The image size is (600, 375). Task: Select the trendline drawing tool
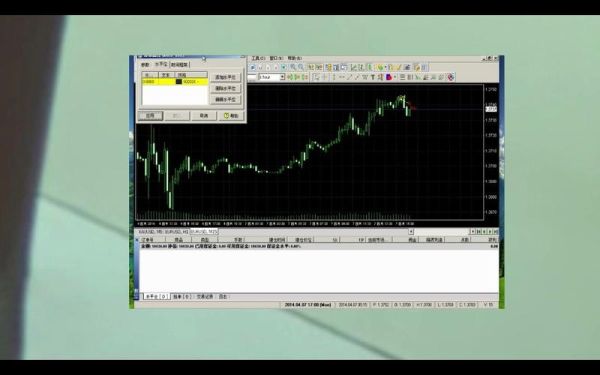tap(349, 77)
